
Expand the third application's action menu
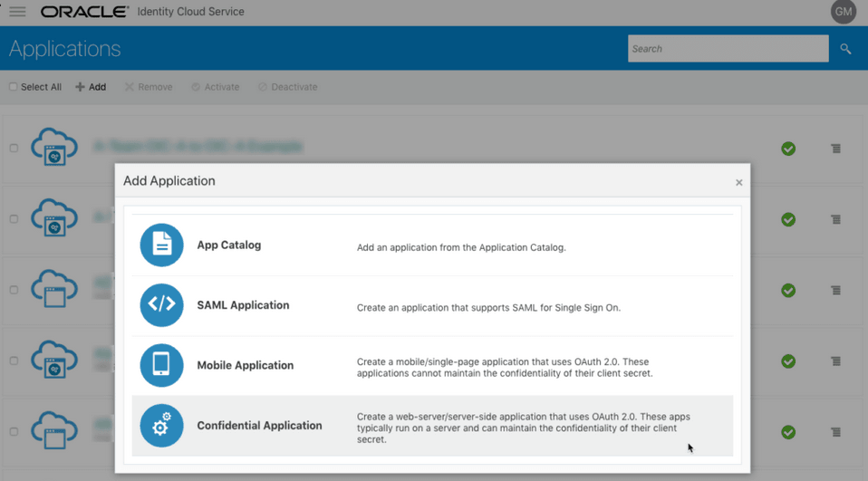tap(835, 291)
